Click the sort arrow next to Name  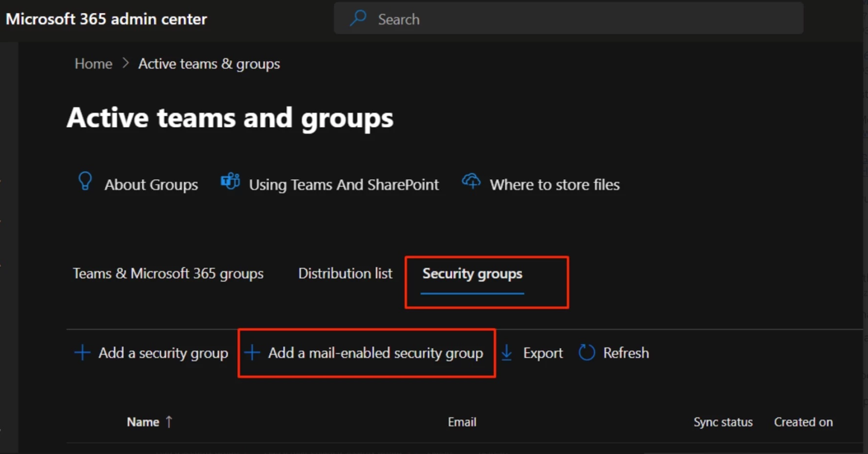click(169, 422)
